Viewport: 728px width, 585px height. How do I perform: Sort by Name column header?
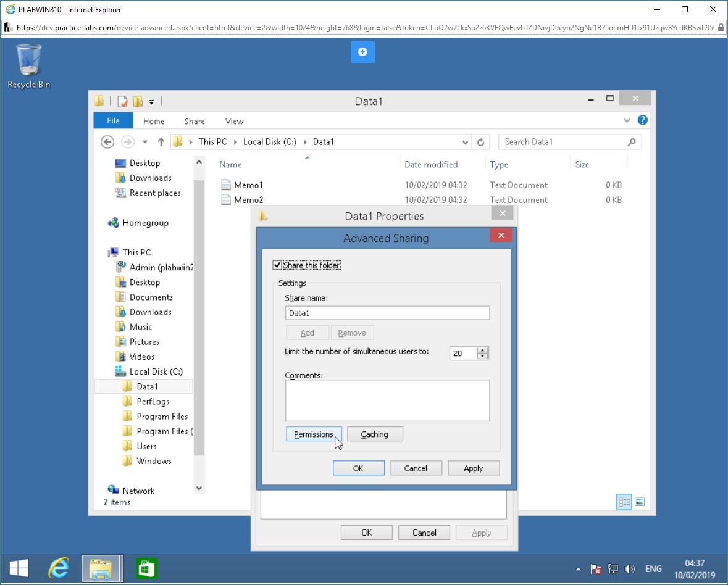230,165
